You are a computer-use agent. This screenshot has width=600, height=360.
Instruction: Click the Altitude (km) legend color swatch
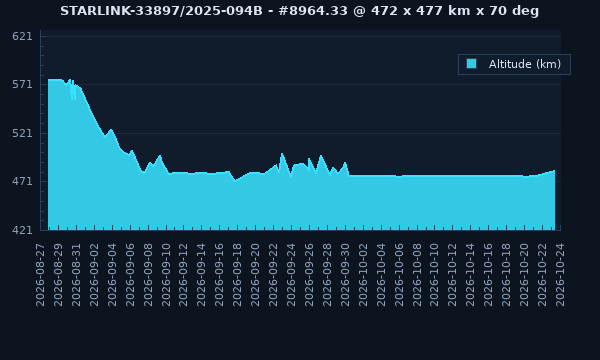pos(471,64)
